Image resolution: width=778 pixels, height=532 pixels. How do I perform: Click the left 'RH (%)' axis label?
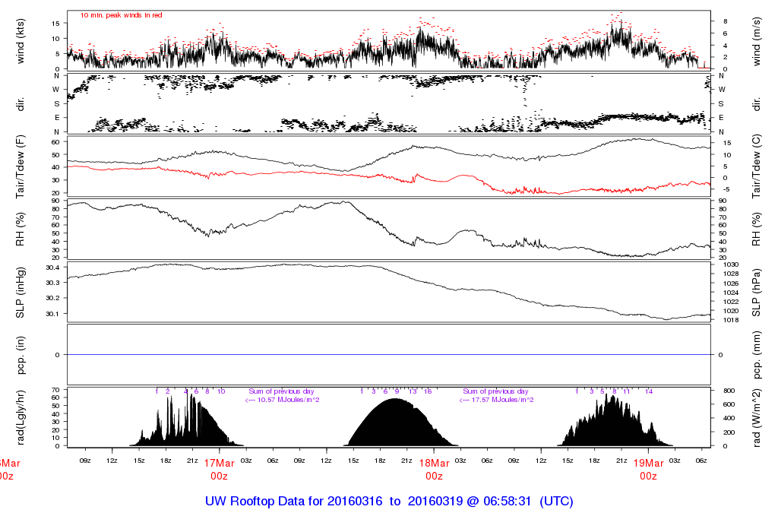point(21,230)
